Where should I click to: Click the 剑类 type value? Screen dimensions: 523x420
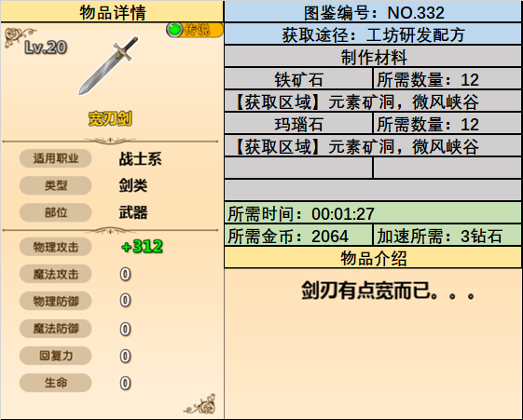point(133,185)
